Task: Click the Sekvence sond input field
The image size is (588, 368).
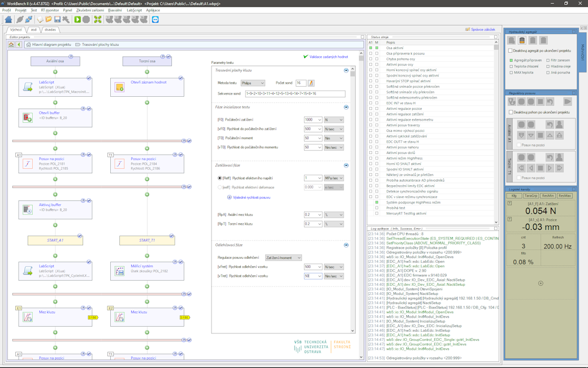Action: tap(295, 93)
